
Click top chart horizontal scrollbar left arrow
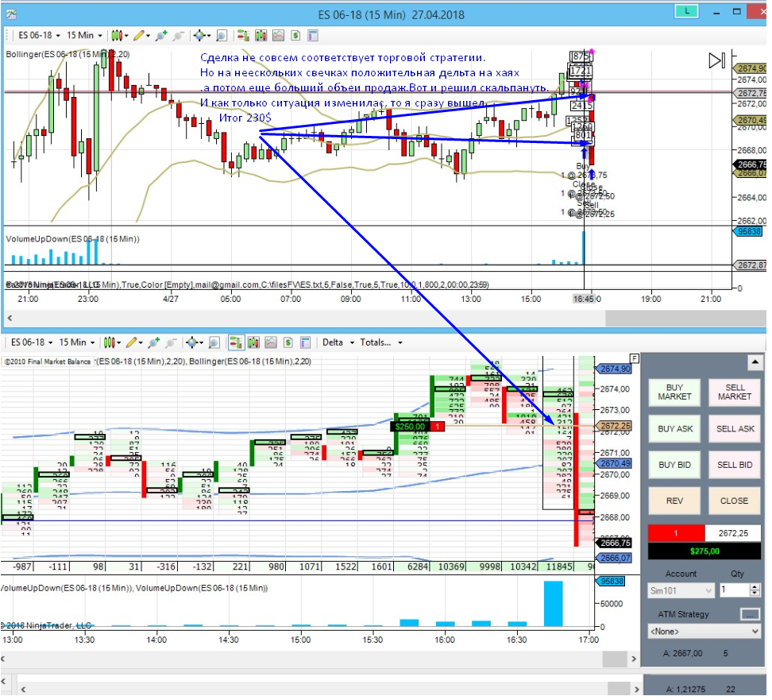tap(10, 319)
